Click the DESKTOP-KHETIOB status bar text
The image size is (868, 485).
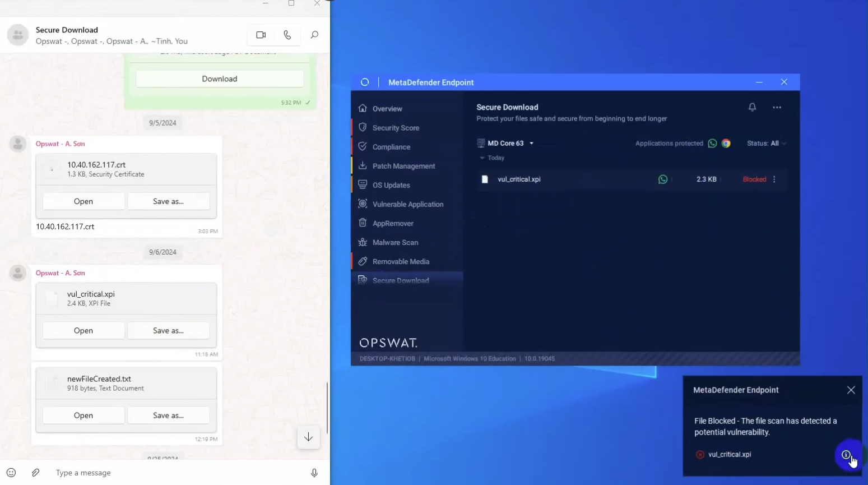click(x=387, y=359)
